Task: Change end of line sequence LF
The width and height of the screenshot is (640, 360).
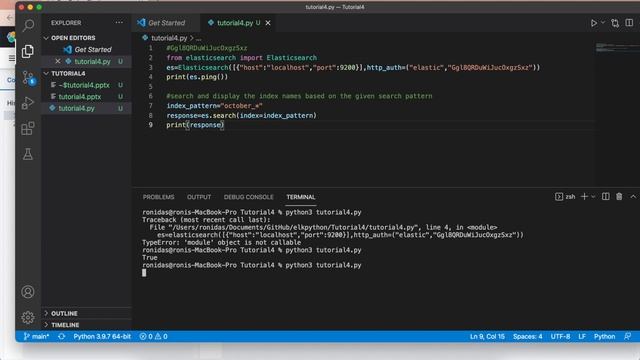Action: 582,336
